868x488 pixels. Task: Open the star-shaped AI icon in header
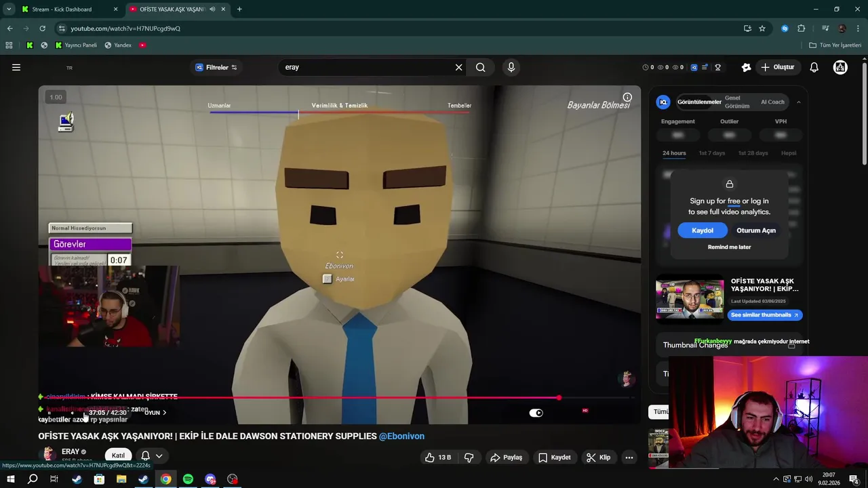(x=746, y=67)
